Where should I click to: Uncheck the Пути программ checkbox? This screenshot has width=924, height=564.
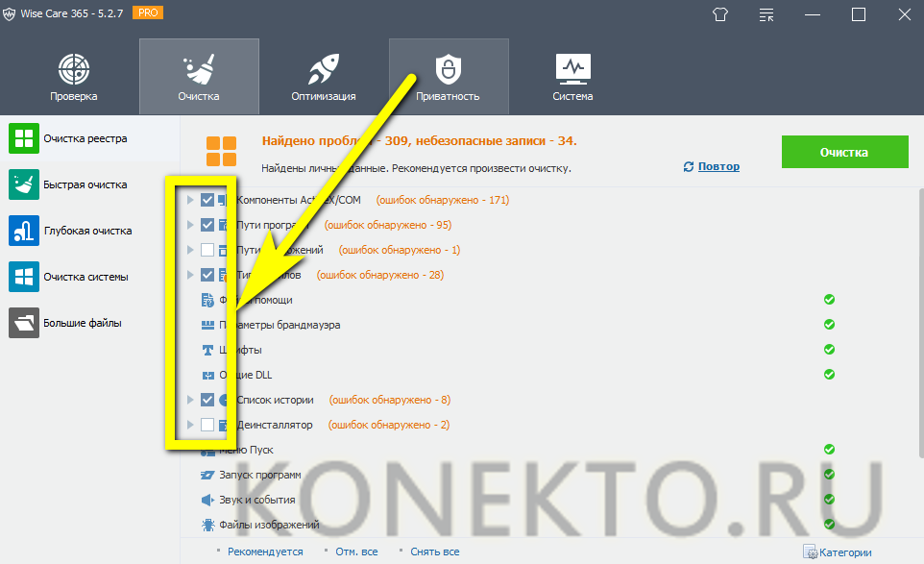pos(207,225)
